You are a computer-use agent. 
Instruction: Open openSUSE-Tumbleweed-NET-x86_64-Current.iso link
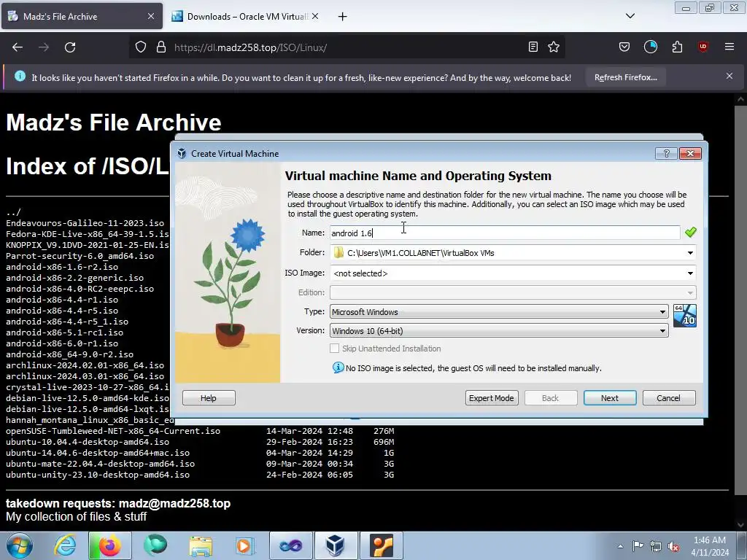113,432
